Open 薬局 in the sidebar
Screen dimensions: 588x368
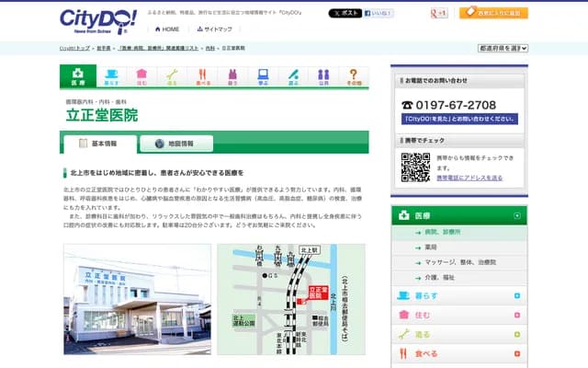point(431,247)
